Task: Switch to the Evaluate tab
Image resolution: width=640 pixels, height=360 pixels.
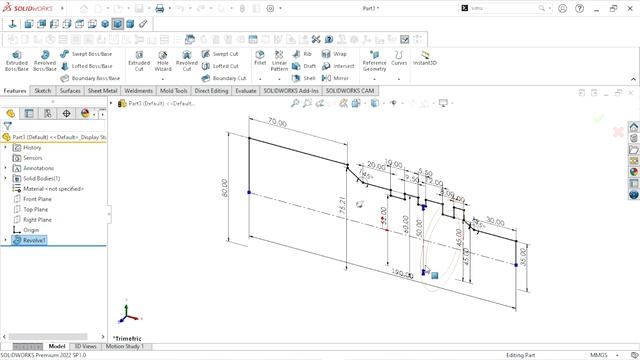Action: coord(245,91)
